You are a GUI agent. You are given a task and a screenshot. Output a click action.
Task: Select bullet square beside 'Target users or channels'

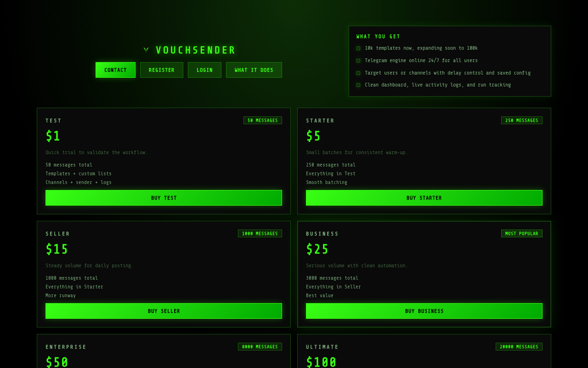(x=358, y=73)
